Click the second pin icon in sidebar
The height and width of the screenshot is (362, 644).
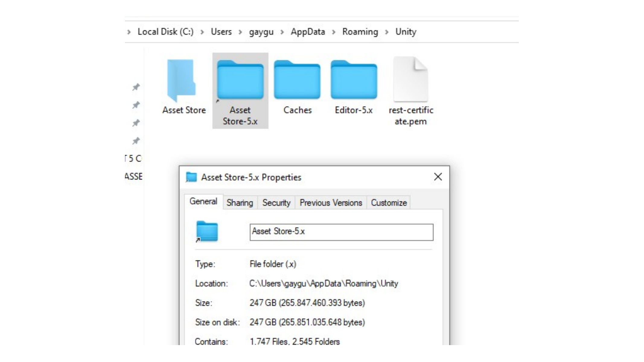click(136, 105)
